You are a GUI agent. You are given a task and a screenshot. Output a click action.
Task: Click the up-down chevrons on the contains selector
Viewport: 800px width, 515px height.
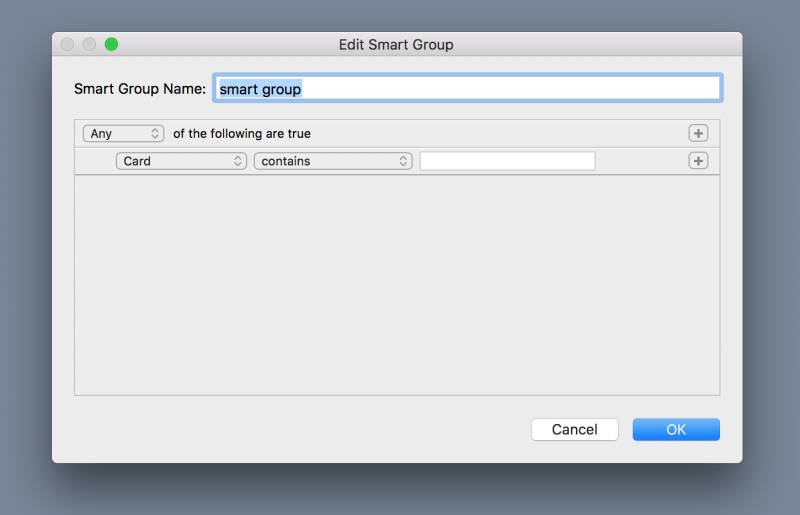[403, 161]
